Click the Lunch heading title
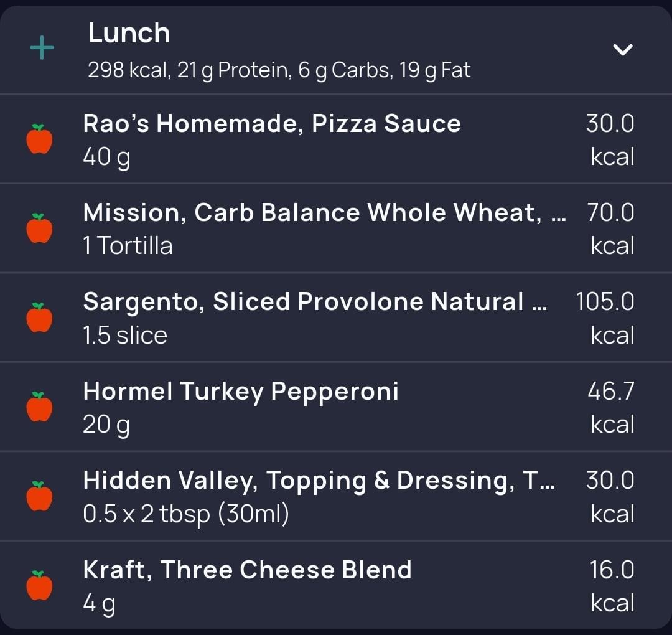Image resolution: width=672 pixels, height=635 pixels. [x=129, y=33]
